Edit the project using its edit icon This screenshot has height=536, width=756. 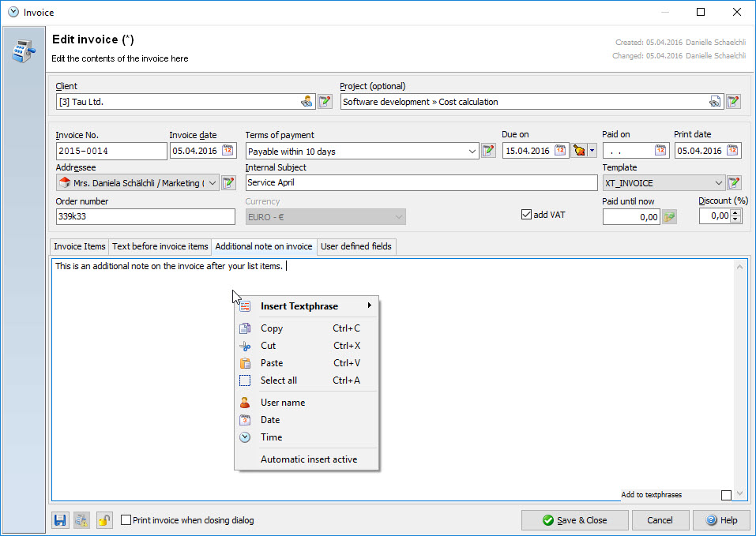[733, 102]
